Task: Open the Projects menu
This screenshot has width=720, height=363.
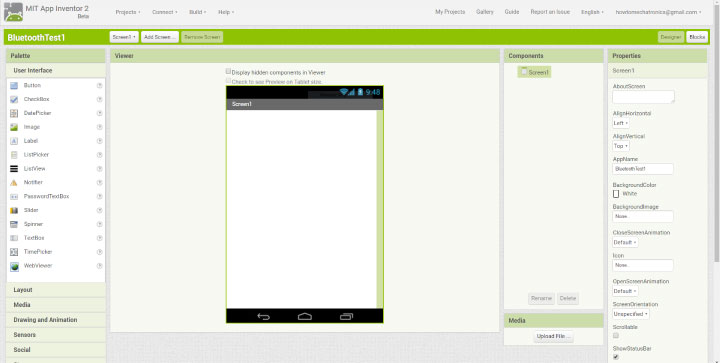Action: 128,12
